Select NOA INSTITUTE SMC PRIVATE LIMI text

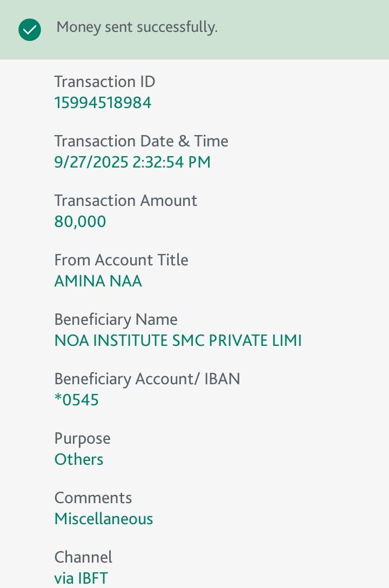[178, 340]
